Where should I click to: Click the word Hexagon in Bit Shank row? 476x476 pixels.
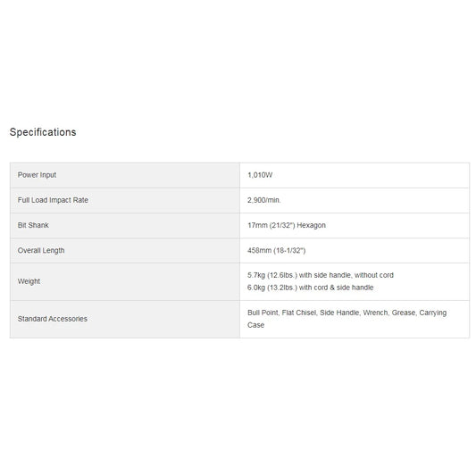click(x=311, y=225)
